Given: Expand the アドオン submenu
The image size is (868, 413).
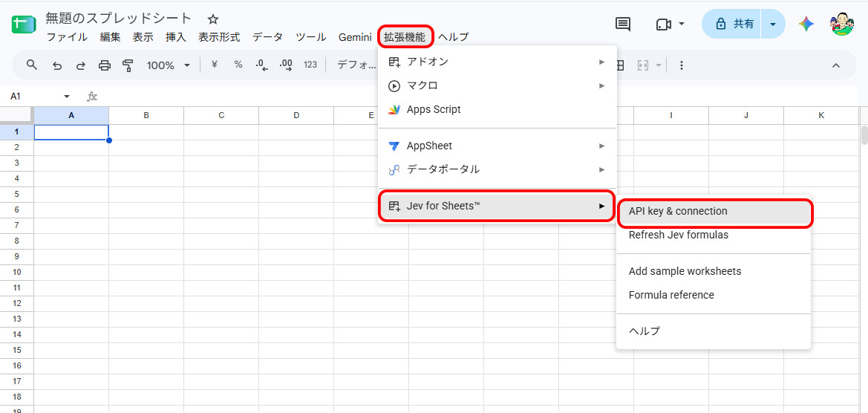Looking at the screenshot, I should 497,62.
